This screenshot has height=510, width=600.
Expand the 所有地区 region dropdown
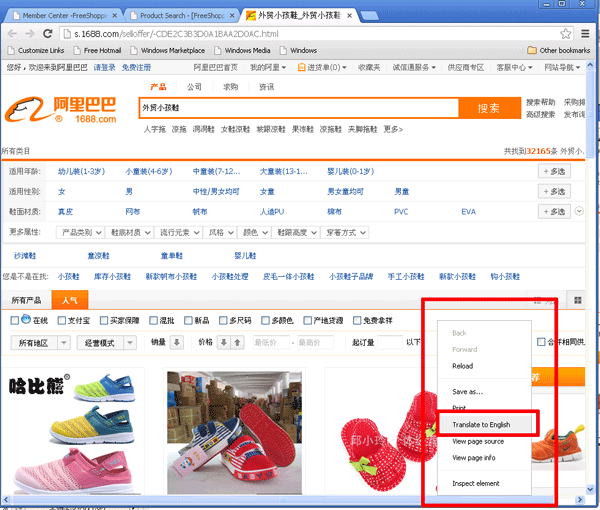pos(43,342)
